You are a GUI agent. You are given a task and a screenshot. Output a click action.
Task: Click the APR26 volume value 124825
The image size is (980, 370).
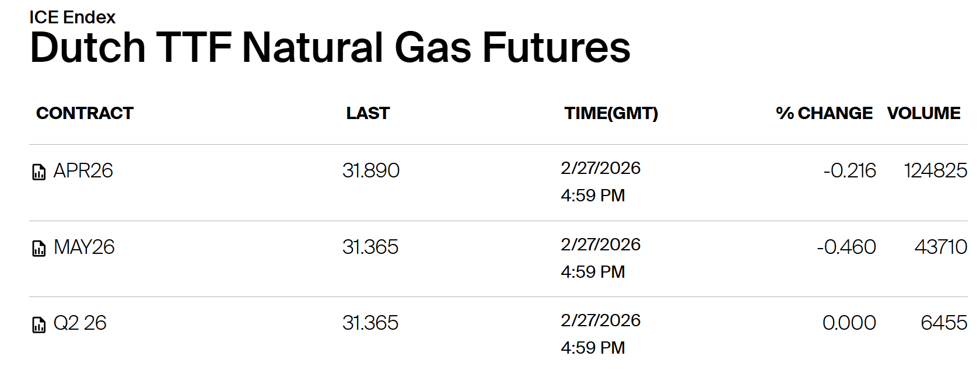(x=935, y=171)
